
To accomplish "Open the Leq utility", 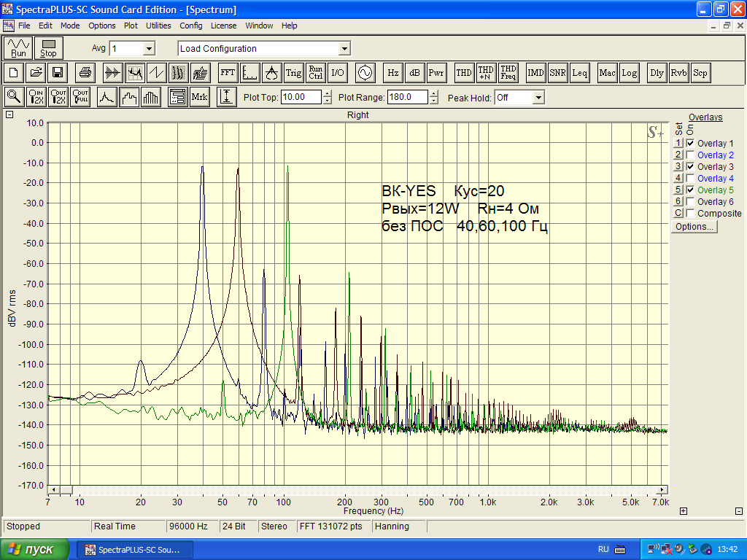I will (579, 73).
